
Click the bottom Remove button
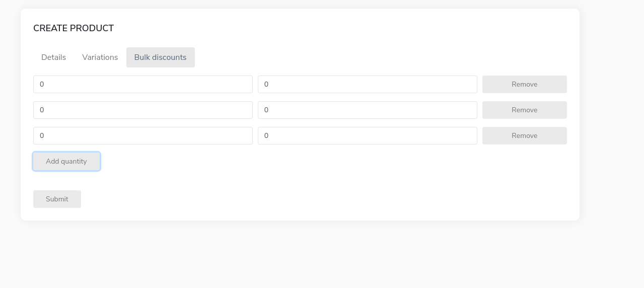click(x=524, y=136)
